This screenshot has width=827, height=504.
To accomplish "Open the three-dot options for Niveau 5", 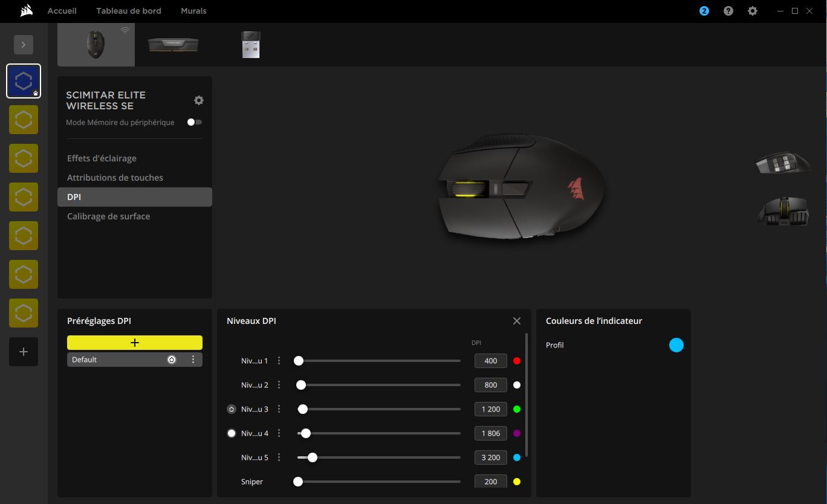I will 279,457.
